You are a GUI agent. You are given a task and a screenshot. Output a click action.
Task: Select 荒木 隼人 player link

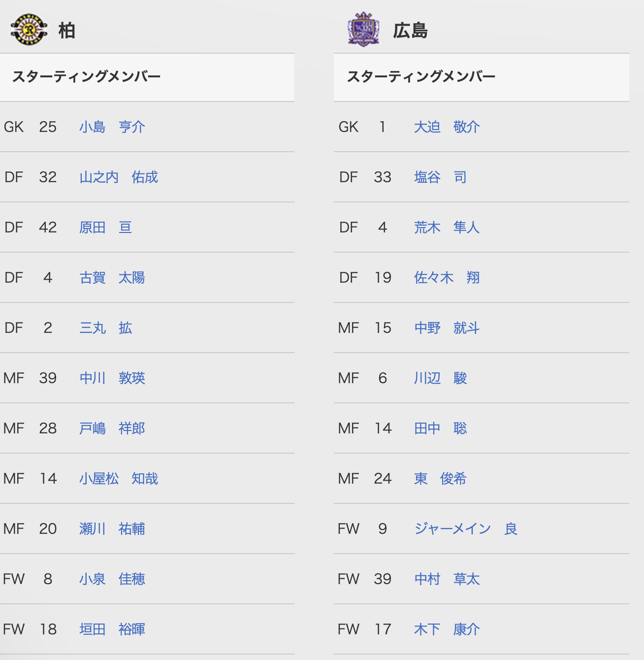(447, 228)
